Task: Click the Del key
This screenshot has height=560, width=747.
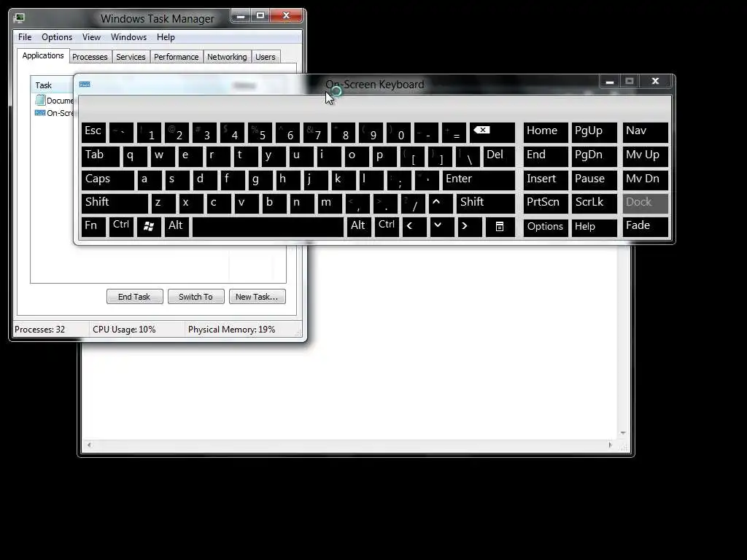Action: 499,156
